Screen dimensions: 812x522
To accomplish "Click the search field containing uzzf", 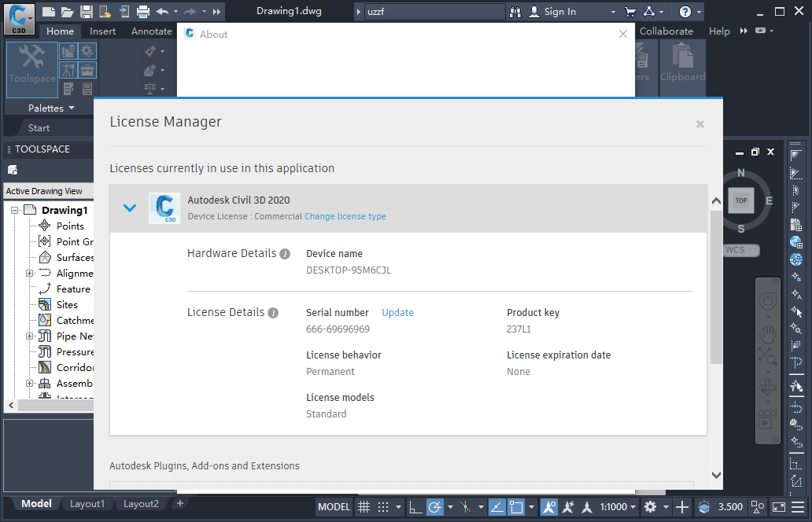I will click(434, 11).
